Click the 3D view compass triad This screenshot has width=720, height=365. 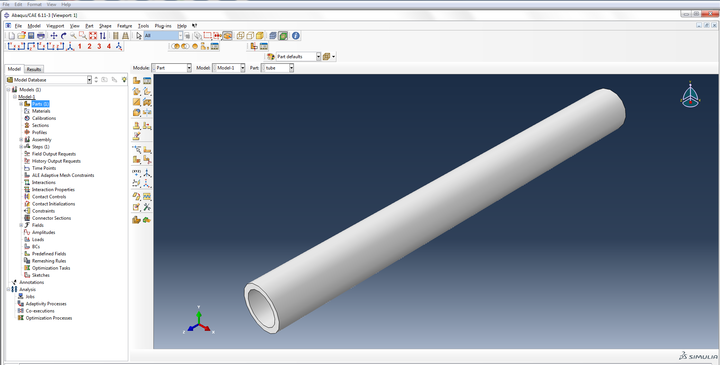point(690,95)
